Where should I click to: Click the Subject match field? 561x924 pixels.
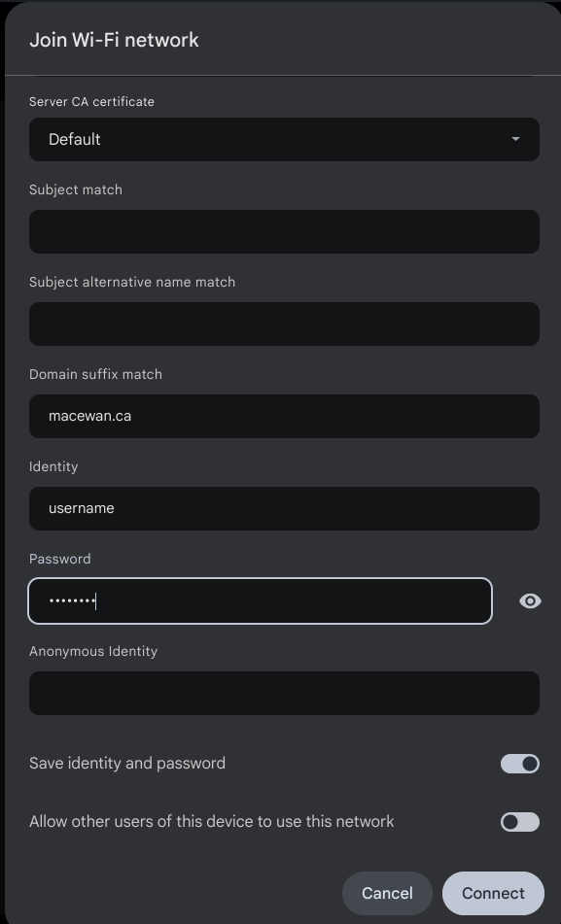pos(284,231)
